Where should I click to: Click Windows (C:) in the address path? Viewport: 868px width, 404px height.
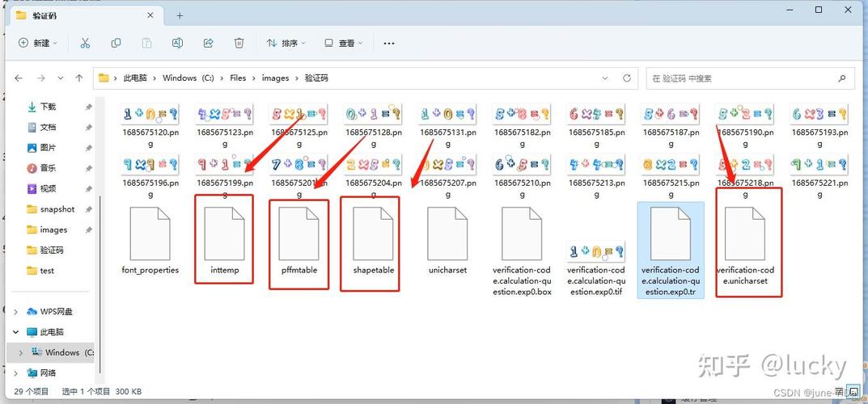pyautogui.click(x=188, y=78)
